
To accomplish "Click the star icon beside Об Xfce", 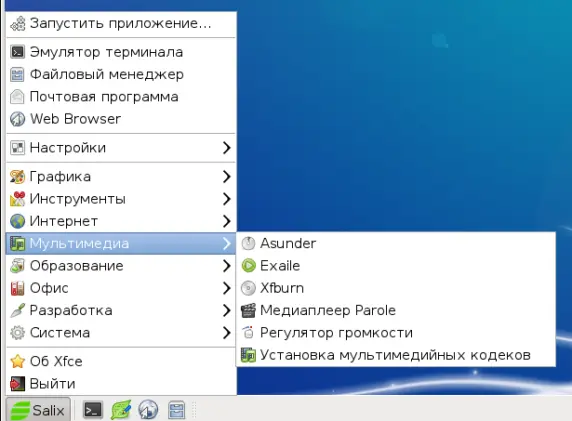I will coord(18,362).
